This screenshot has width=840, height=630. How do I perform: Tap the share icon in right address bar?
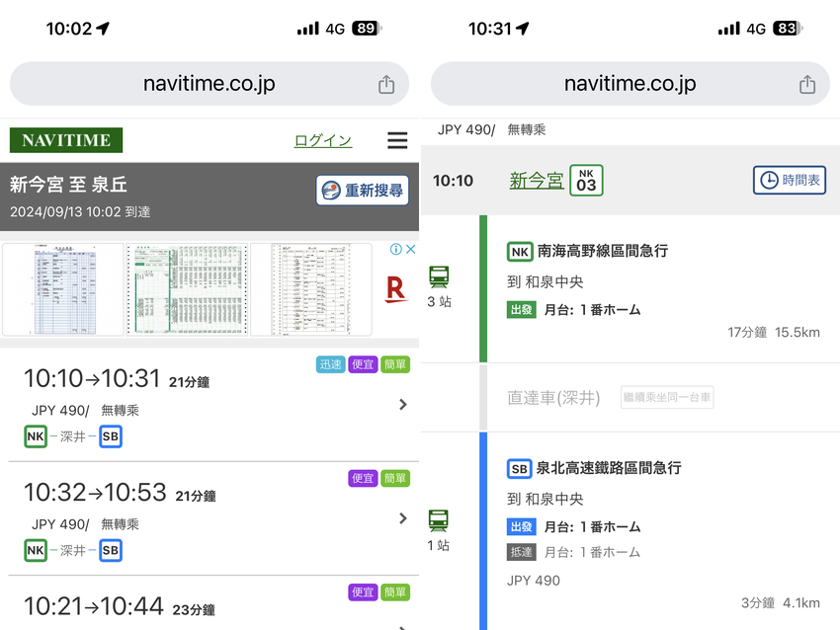[x=807, y=84]
